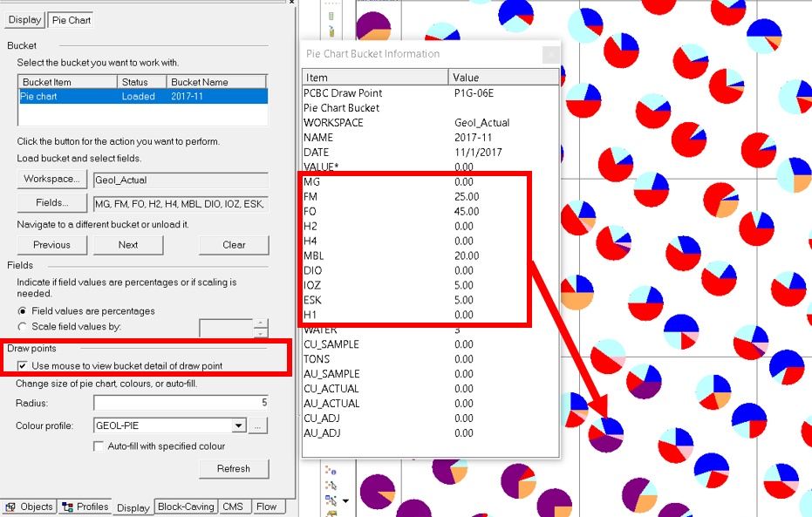The width and height of the screenshot is (812, 517).
Task: Select 'Scale field values by' radio option
Action: (23, 327)
